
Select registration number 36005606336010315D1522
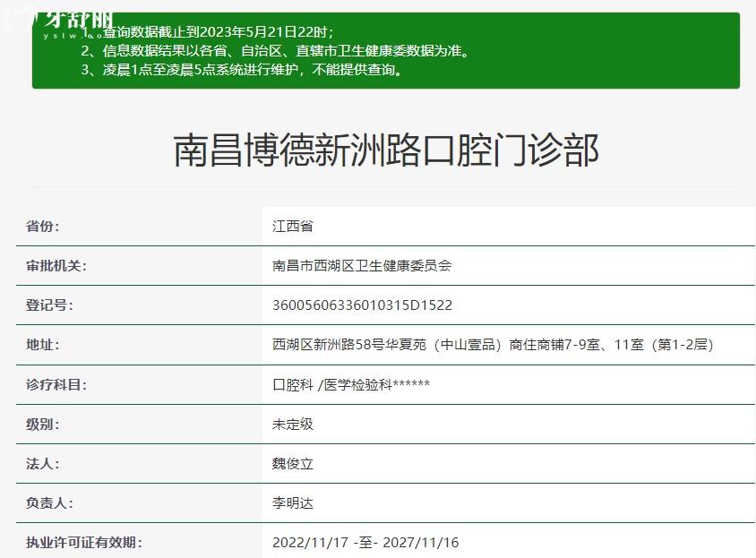363,305
